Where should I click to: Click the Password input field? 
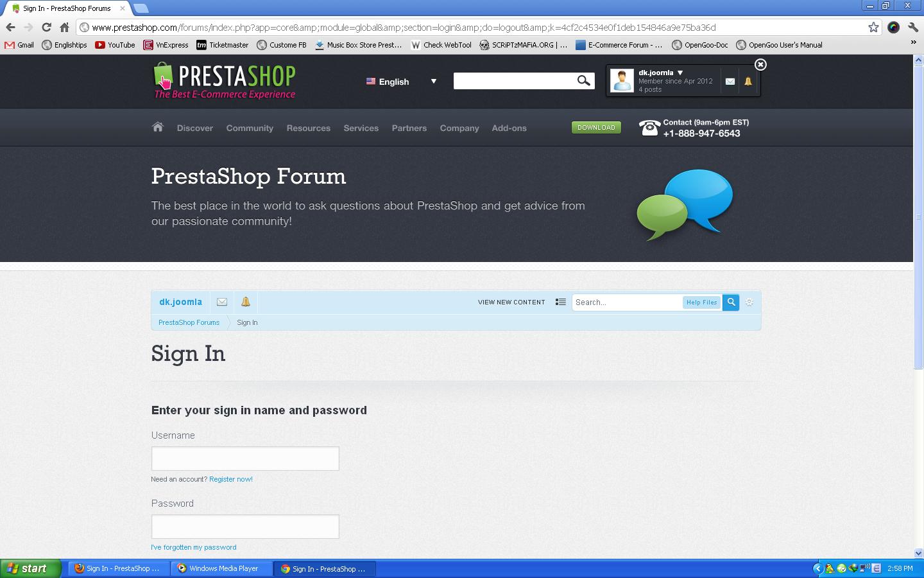coord(245,527)
